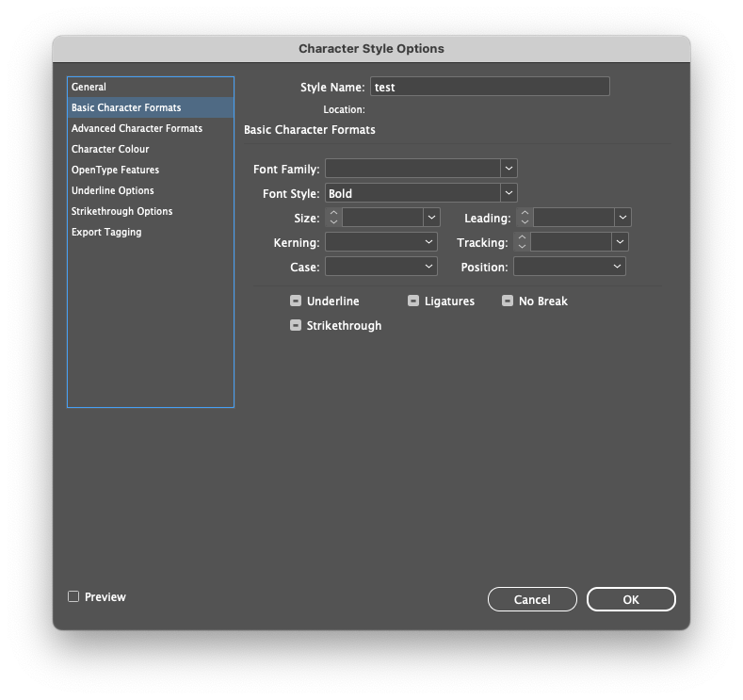Click the Tracking value field
Viewport: 743px width, 700px height.
[571, 242]
